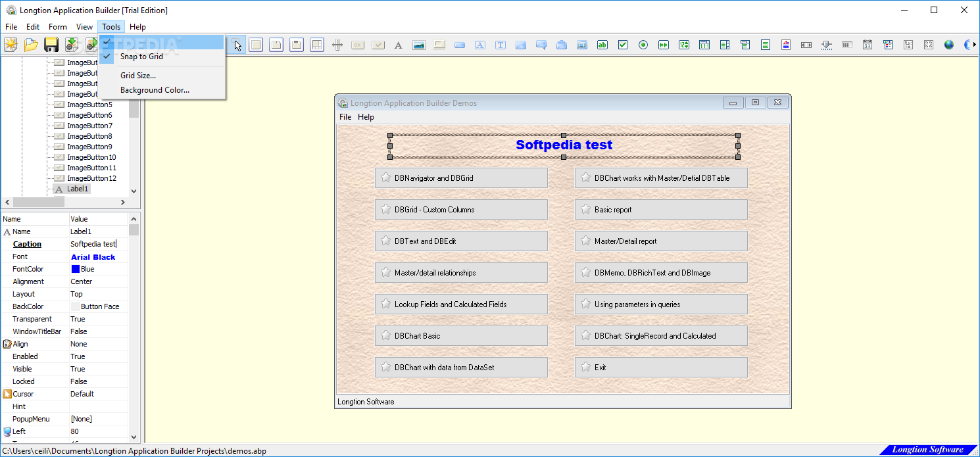The image size is (980, 457).
Task: Select the briefcase toolbar component
Action: [562, 45]
